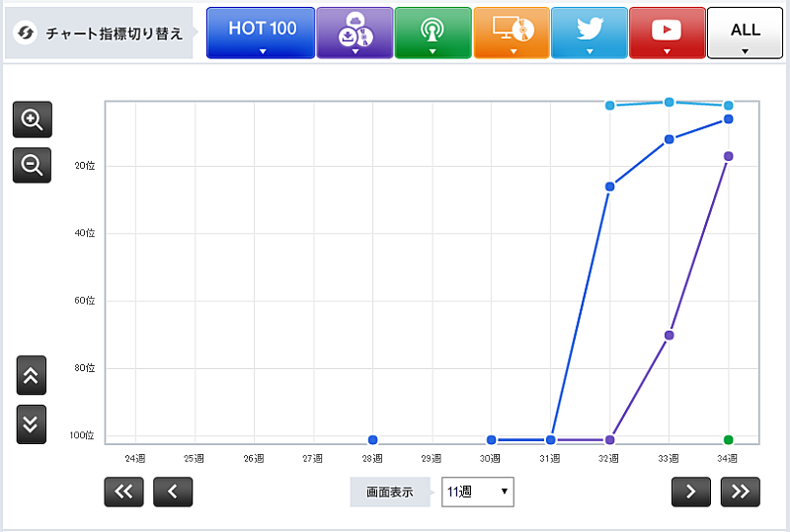
Task: Select the YouTube video metric
Action: pos(667,33)
